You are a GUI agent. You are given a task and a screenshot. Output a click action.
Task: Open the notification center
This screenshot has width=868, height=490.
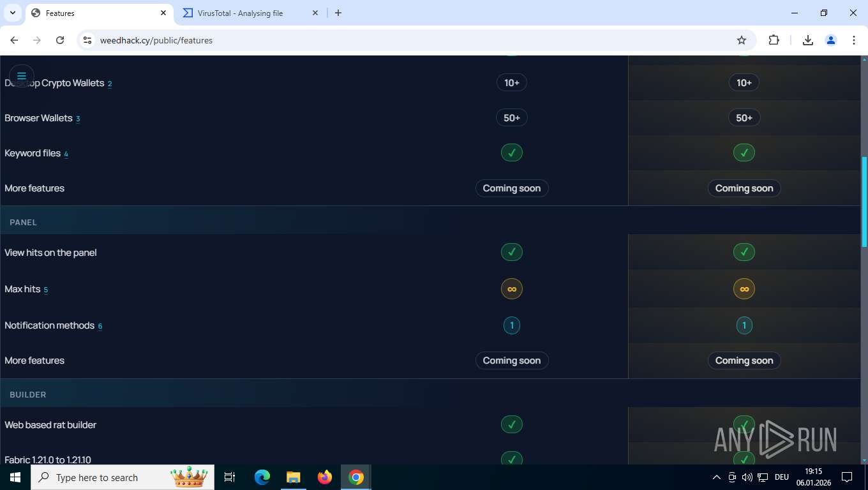point(847,477)
